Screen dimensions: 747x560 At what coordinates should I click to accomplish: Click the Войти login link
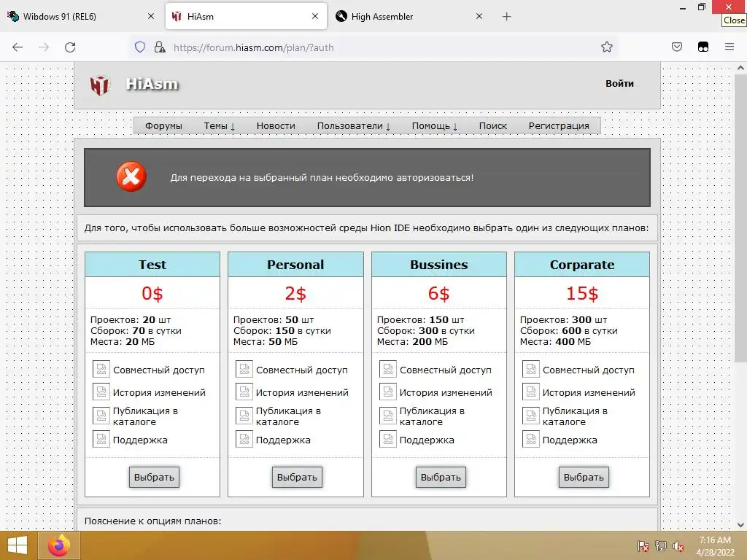tap(619, 83)
